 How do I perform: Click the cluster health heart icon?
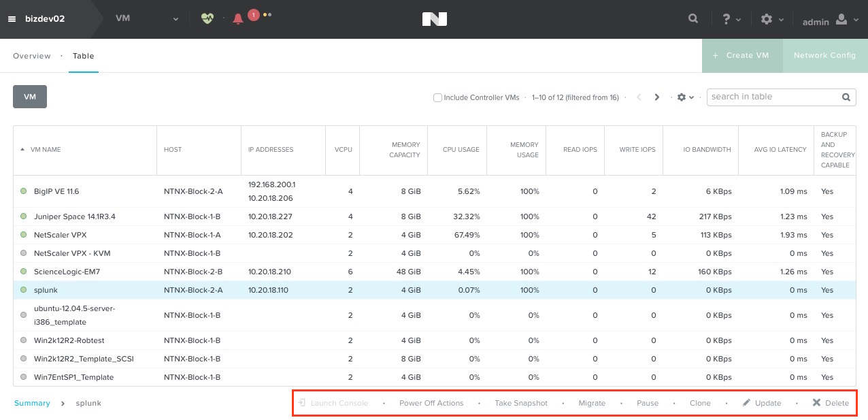coord(207,18)
